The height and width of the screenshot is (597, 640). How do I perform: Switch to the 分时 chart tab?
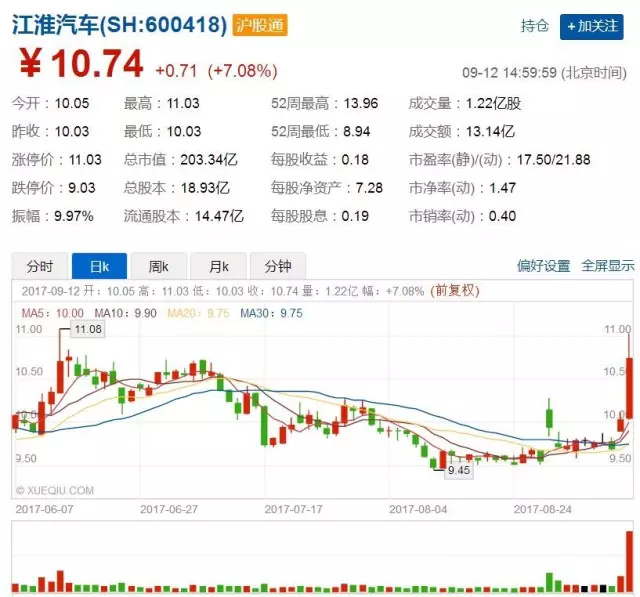[x=39, y=266]
